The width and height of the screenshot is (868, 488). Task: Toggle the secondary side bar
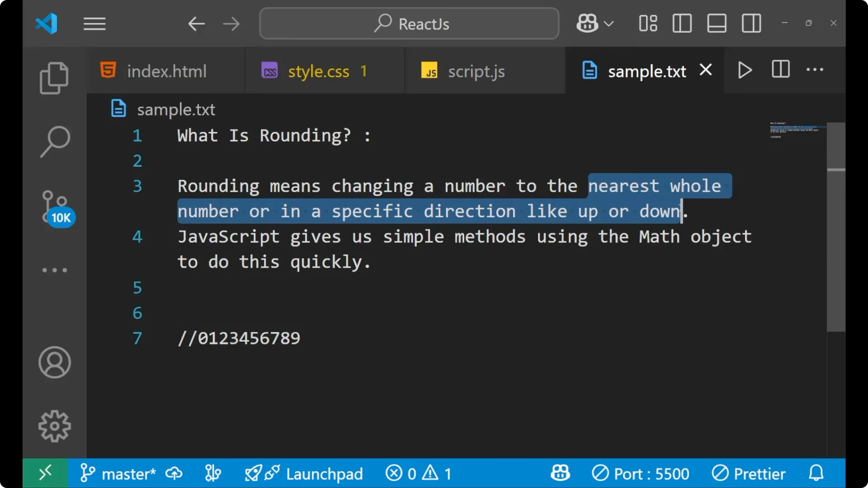pyautogui.click(x=751, y=23)
